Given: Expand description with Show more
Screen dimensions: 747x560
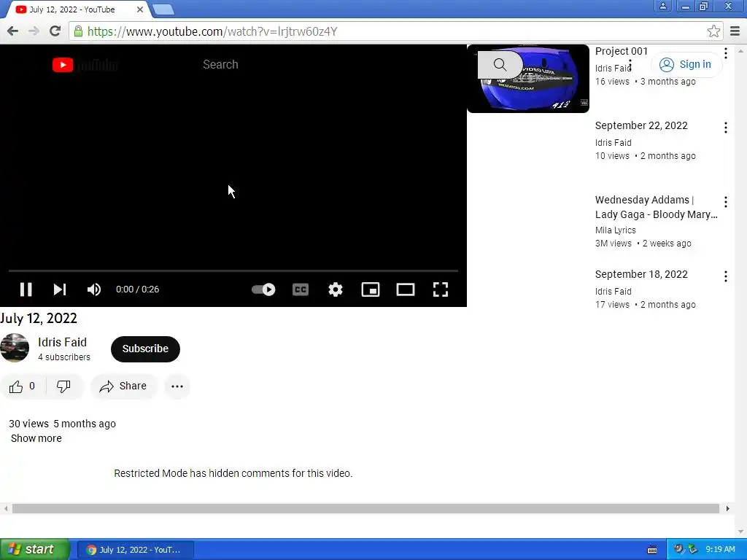Looking at the screenshot, I should tap(36, 438).
